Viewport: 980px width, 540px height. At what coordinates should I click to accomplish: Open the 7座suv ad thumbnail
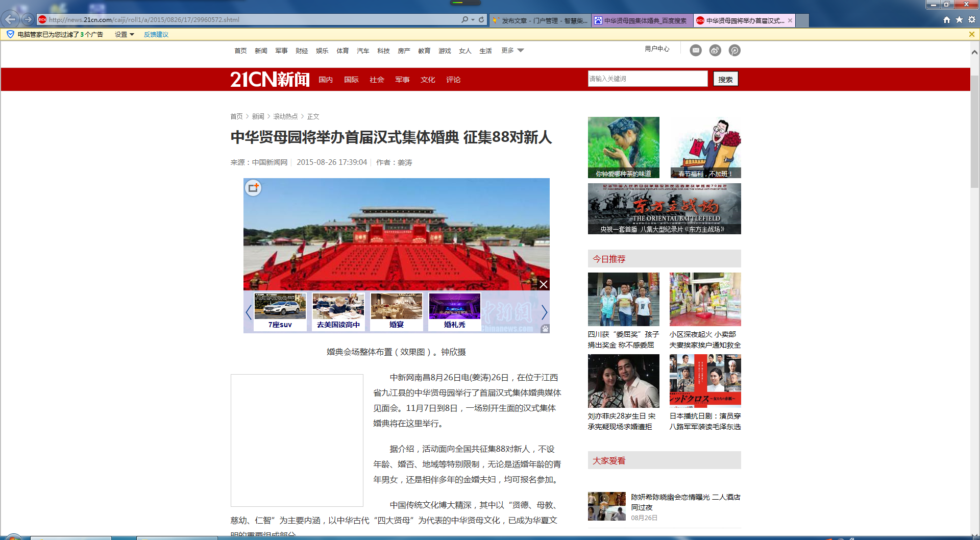(x=280, y=311)
